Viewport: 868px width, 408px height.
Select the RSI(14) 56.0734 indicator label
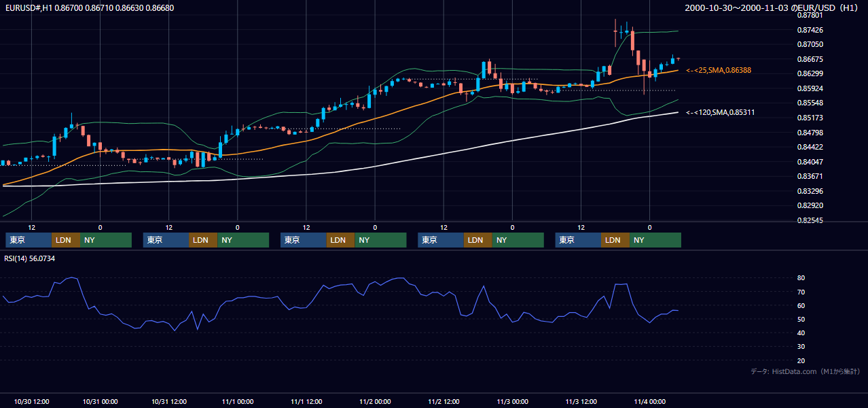[x=30, y=258]
